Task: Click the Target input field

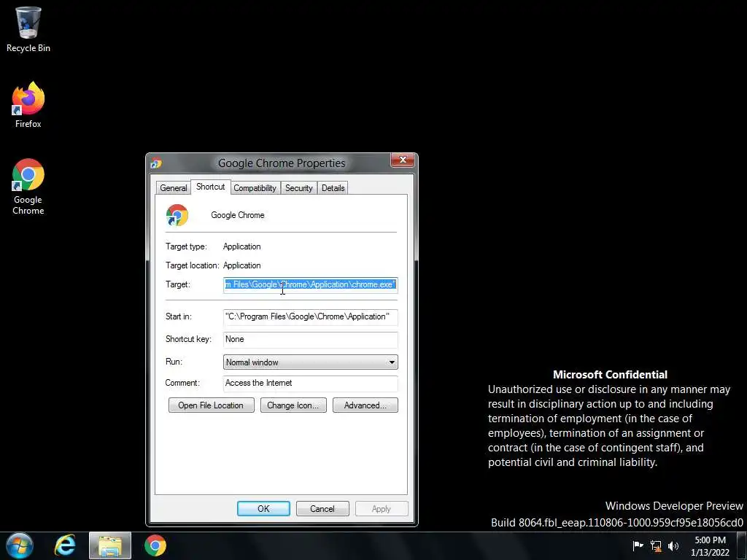Action: 311,285
